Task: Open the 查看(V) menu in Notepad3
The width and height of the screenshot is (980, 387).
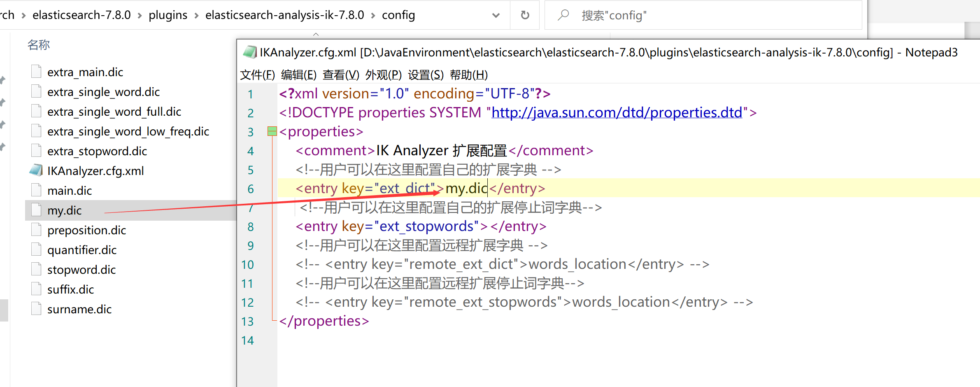Action: [341, 75]
